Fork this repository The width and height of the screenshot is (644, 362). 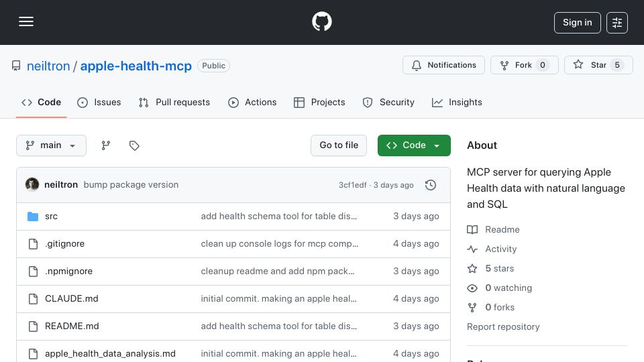pyautogui.click(x=524, y=65)
